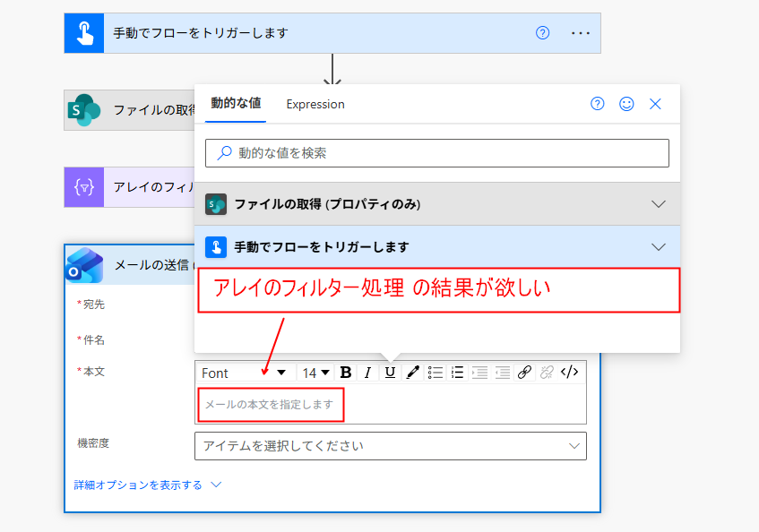Insert a hyperlink in the body
The height and width of the screenshot is (532, 759).
pyautogui.click(x=525, y=373)
